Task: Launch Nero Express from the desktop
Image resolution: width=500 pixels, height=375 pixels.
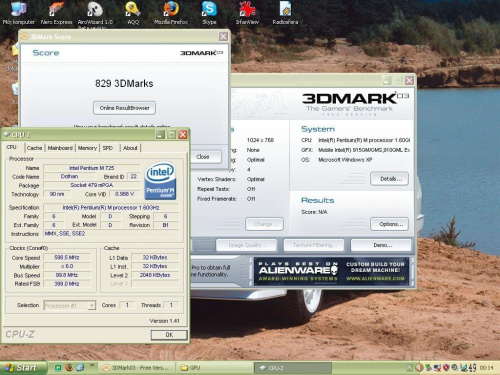Action: [x=56, y=13]
